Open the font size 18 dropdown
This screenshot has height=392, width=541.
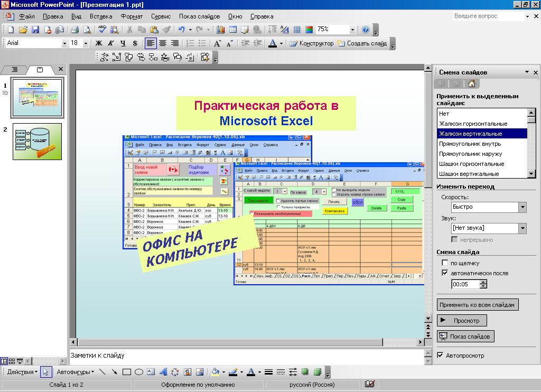(x=86, y=43)
